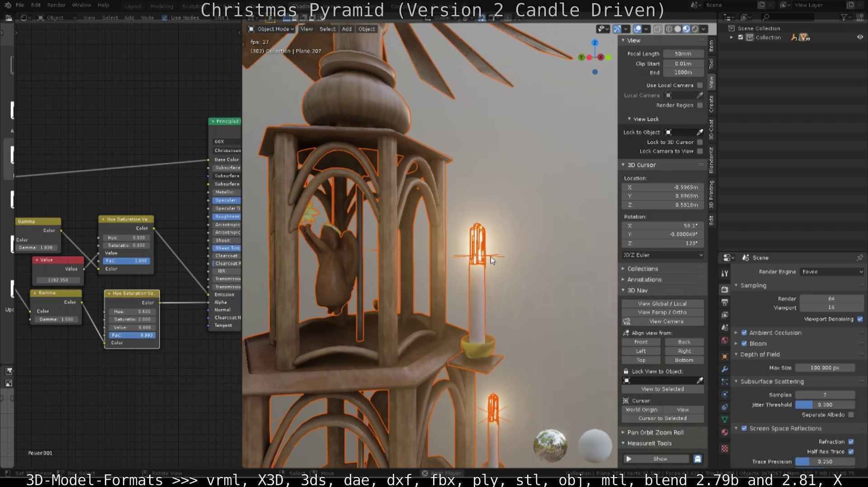Open the Texture checkerboard tab icon
Viewport: 868px width, 487px height.
[x=725, y=449]
